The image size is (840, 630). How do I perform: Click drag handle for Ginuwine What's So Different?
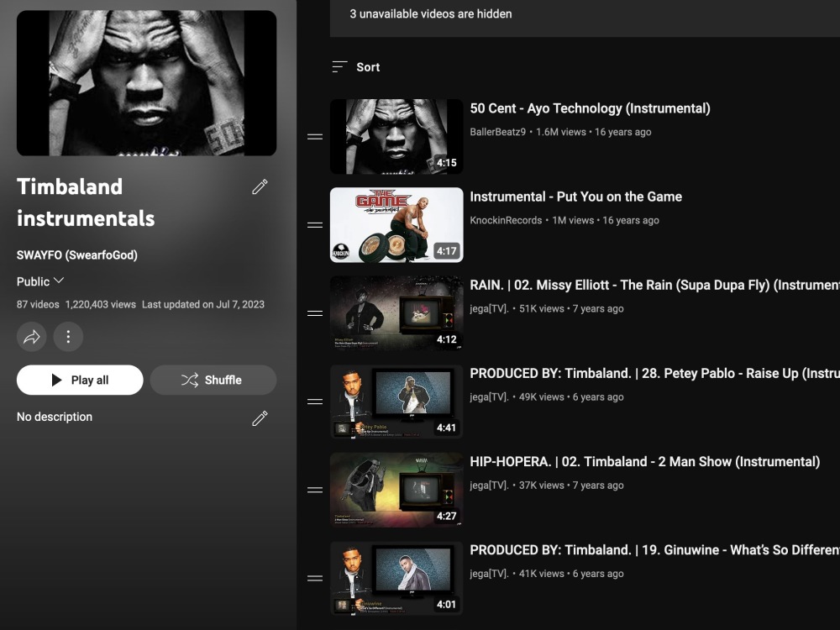pos(315,579)
